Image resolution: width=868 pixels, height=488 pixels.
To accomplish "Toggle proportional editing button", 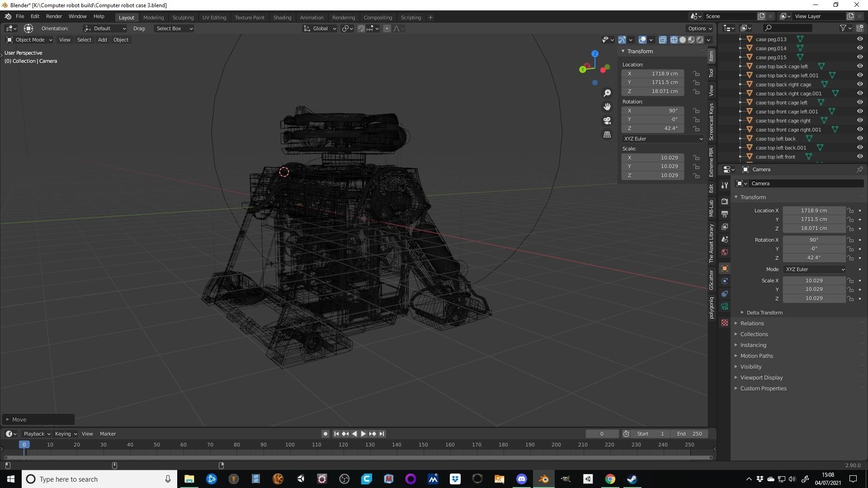I will (x=387, y=28).
